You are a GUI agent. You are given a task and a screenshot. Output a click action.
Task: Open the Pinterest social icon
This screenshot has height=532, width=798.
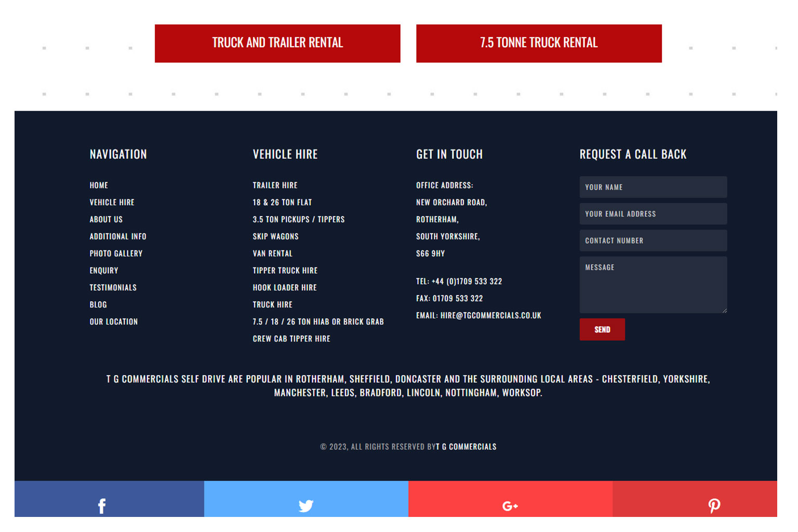click(714, 505)
